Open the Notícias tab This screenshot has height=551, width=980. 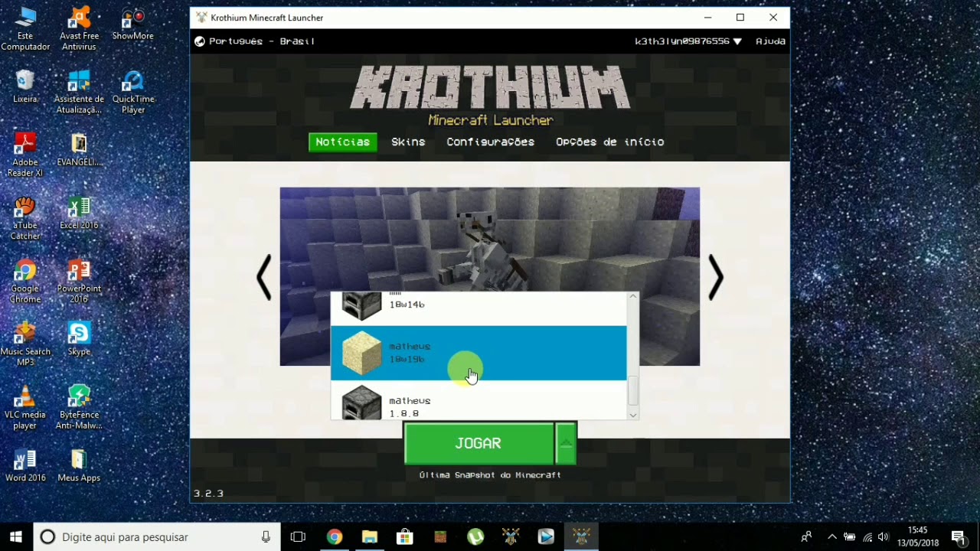click(x=342, y=142)
